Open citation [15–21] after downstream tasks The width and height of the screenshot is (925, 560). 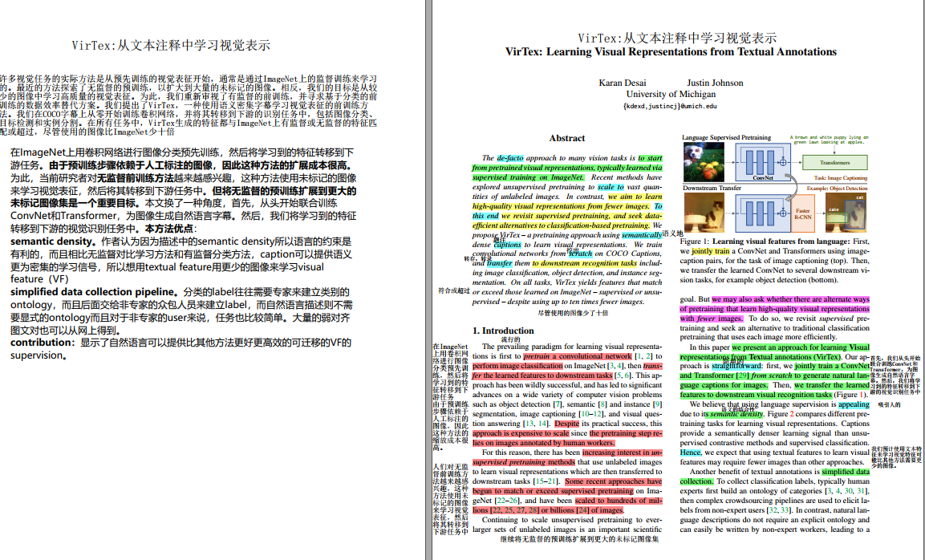click(x=545, y=481)
